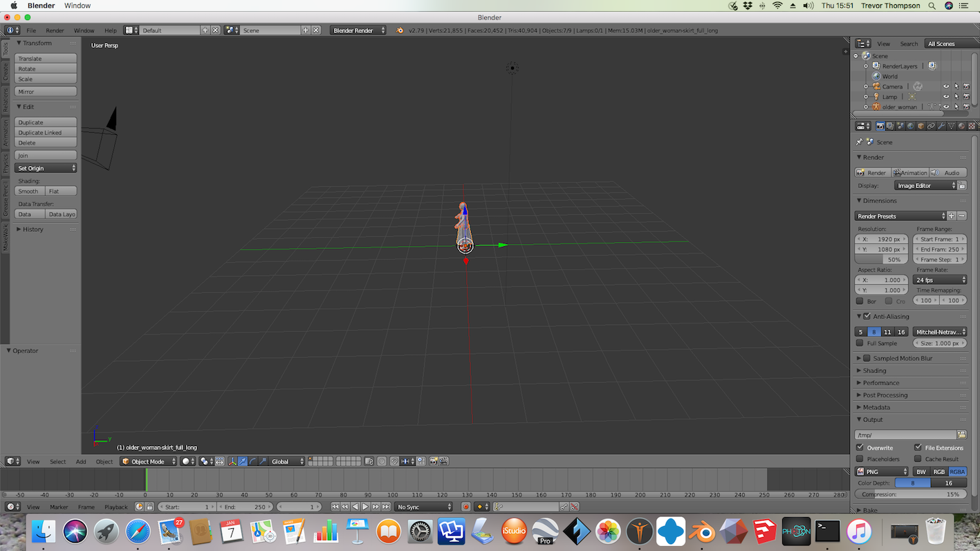Click the pin icon beside Scene breadcrumb
980x551 pixels.
(x=860, y=142)
